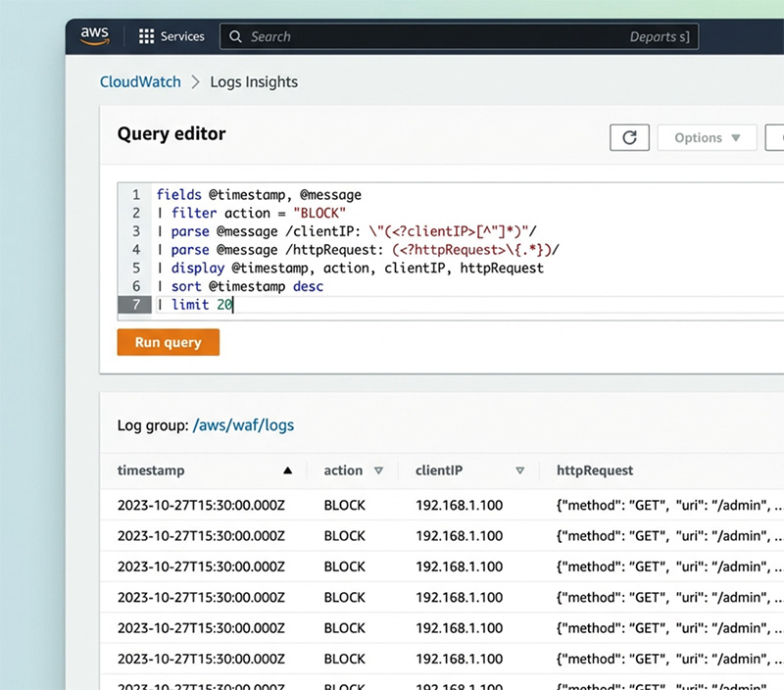Image resolution: width=784 pixels, height=690 pixels.
Task: Click the timestamp sort ascending arrow
Action: point(287,470)
